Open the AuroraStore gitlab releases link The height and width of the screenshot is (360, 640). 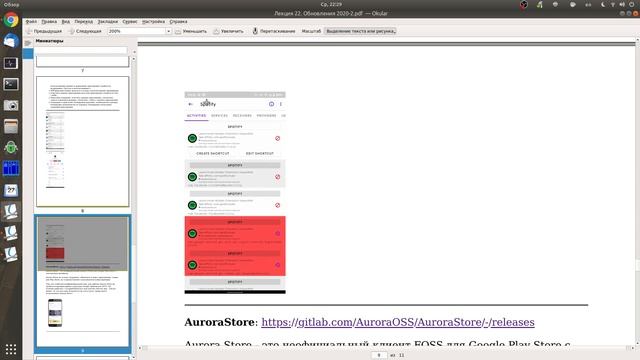[x=398, y=322]
